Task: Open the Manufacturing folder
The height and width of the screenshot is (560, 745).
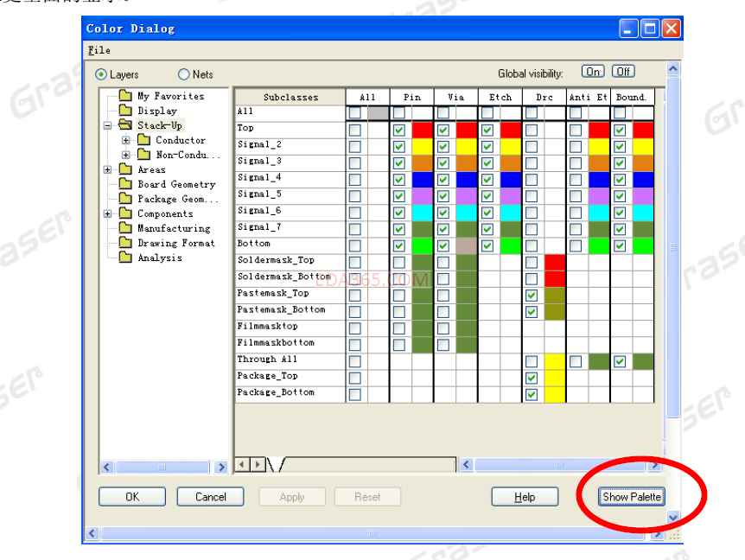Action: click(x=164, y=228)
